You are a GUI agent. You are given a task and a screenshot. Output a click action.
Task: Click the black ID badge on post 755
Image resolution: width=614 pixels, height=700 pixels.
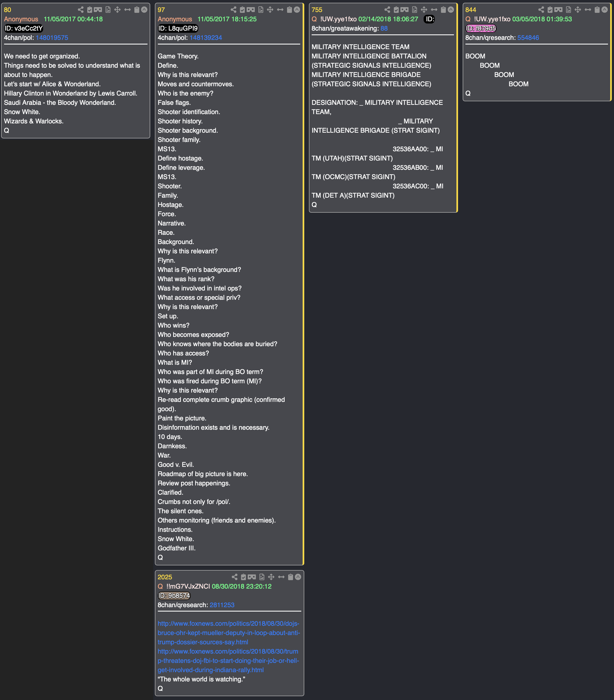pos(429,19)
